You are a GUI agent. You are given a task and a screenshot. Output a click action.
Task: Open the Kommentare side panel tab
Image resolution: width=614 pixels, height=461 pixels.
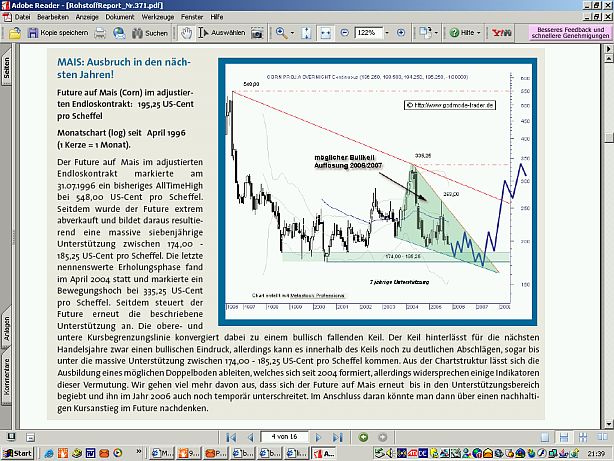(6, 376)
